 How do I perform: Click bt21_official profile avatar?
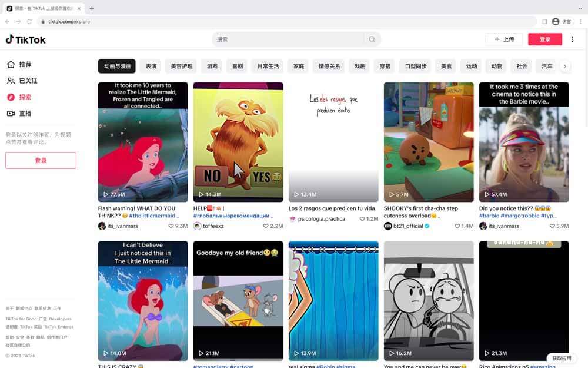pos(387,226)
